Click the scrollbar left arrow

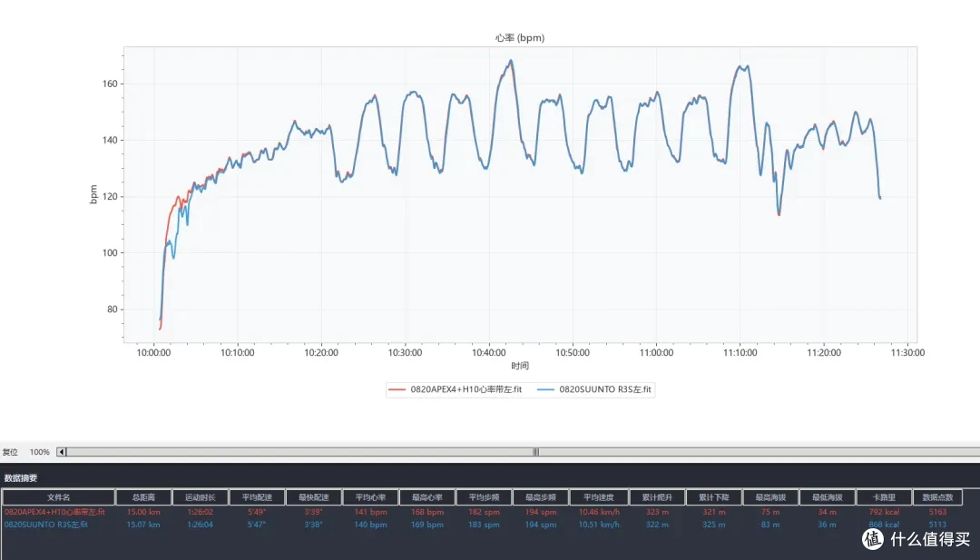pos(62,452)
